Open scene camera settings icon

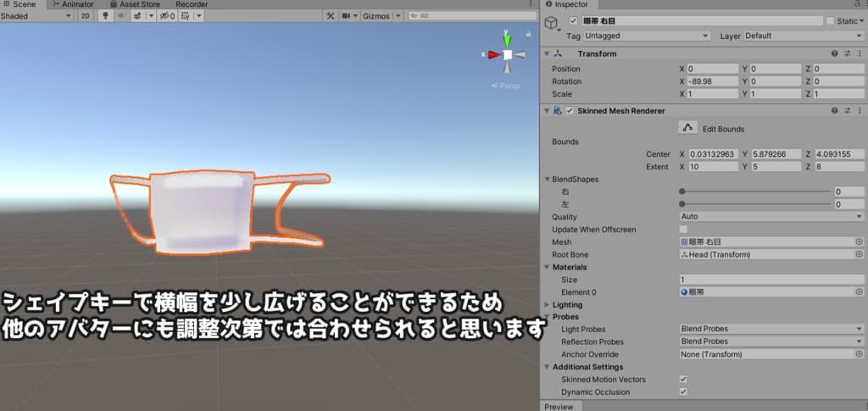(347, 16)
